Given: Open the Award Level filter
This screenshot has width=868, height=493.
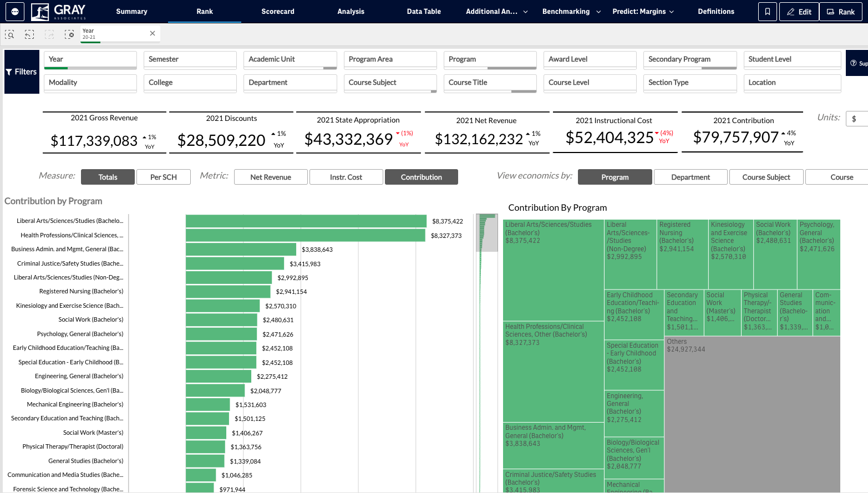Looking at the screenshot, I should coord(590,60).
